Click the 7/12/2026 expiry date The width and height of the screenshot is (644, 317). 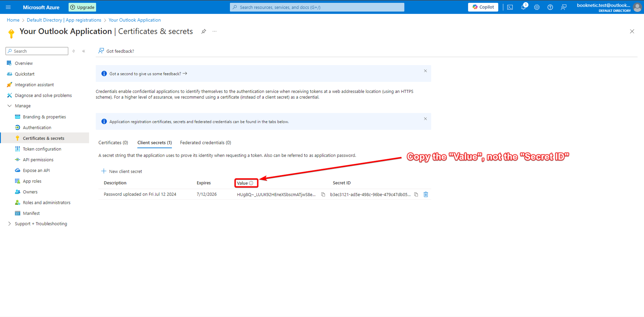(206, 194)
